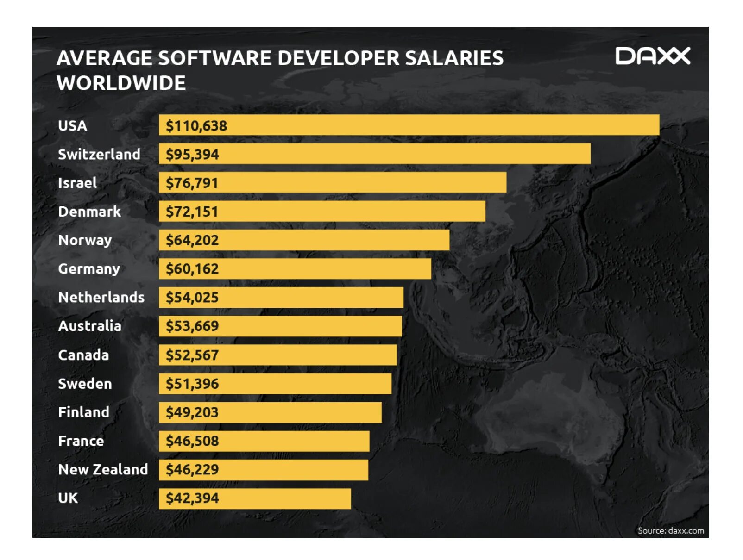
Task: Select the Netherlands country label
Action: [x=101, y=297]
